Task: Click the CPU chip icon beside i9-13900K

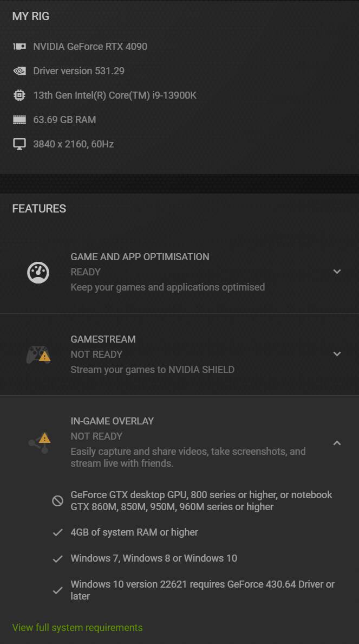Action: 19,95
